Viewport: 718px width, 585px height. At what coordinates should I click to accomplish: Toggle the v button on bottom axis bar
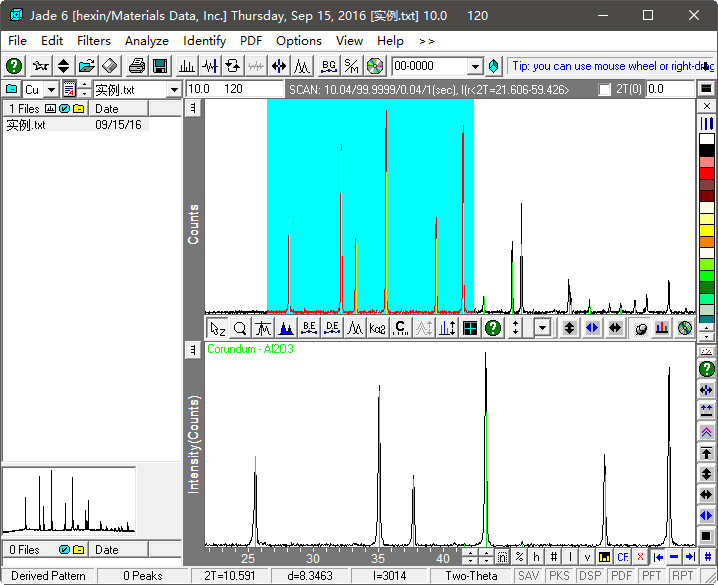click(587, 557)
